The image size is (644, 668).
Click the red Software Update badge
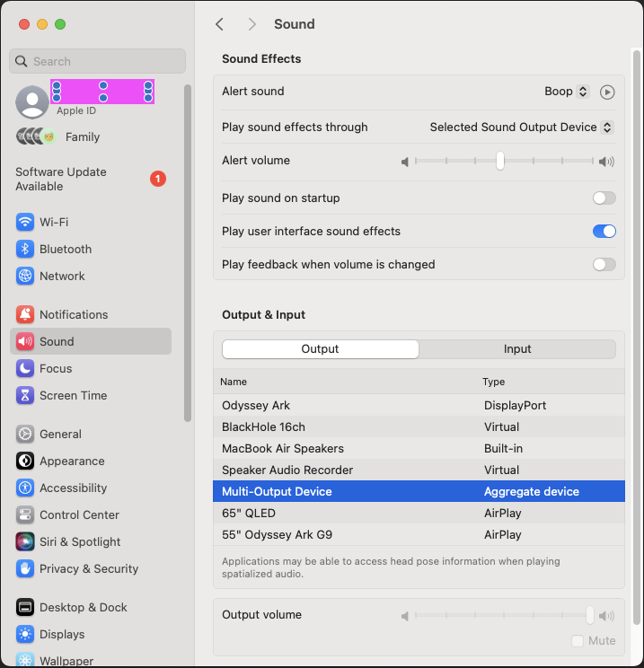[158, 179]
